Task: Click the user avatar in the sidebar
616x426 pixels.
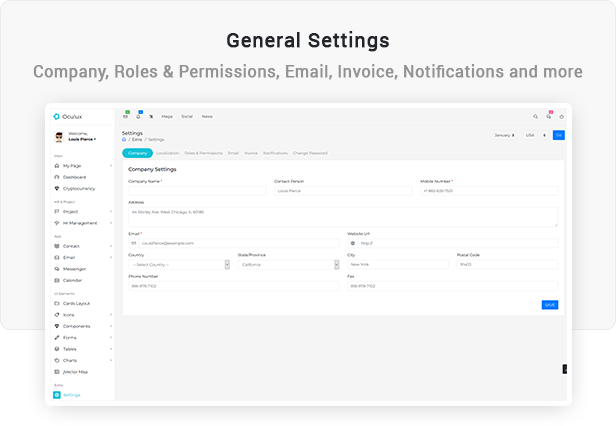Action: [x=59, y=137]
